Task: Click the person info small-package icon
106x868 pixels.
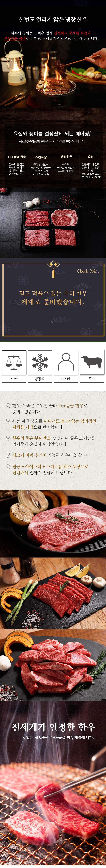Action: (x=66, y=362)
